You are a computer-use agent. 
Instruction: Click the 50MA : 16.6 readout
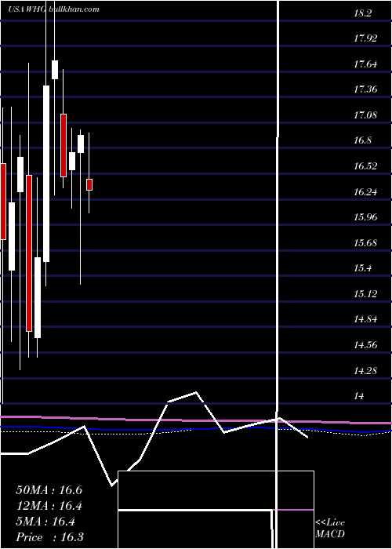point(49,490)
